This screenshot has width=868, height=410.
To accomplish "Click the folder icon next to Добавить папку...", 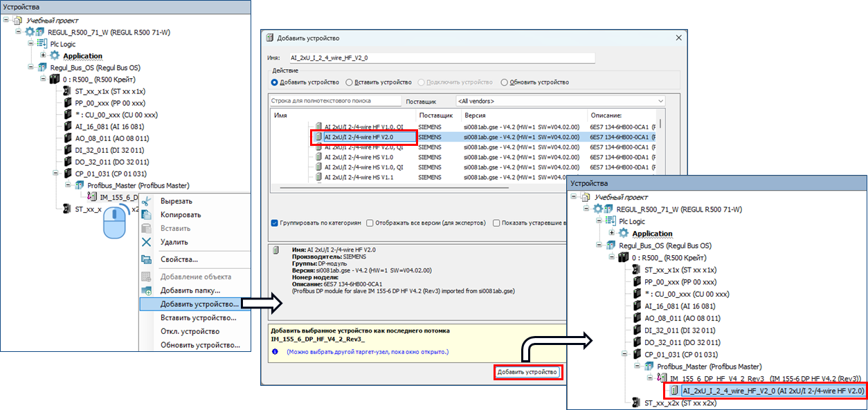I will 146,290.
